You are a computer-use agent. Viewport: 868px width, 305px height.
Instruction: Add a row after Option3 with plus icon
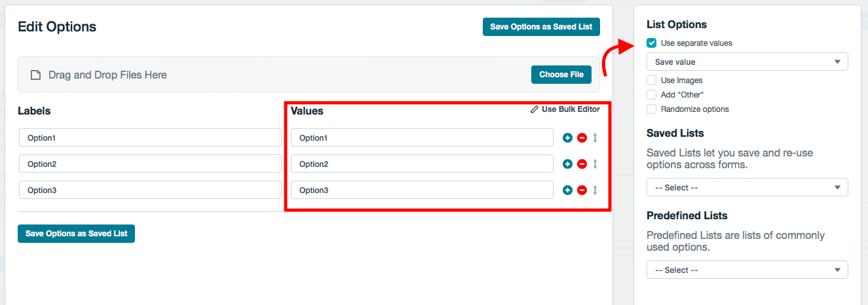pos(567,190)
